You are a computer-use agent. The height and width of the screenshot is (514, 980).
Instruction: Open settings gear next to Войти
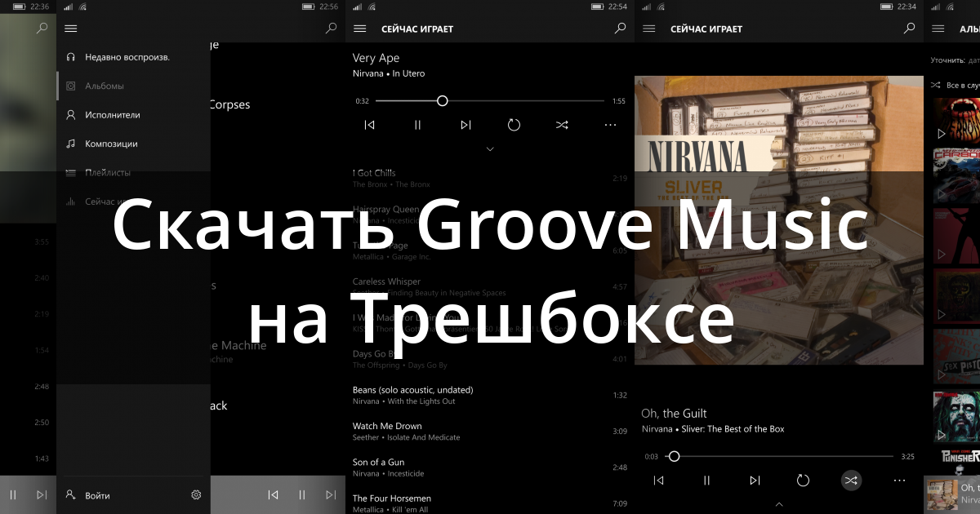(196, 494)
